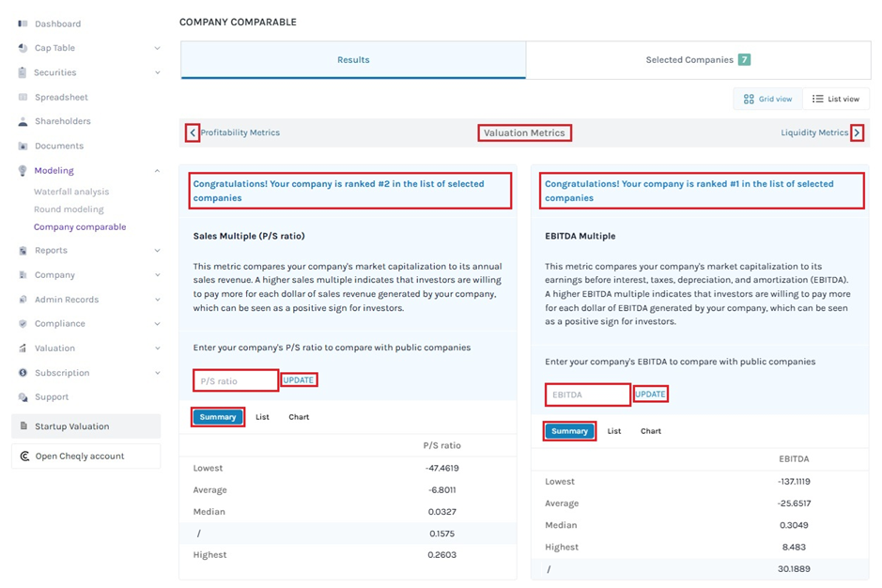882x588 pixels.
Task: Click the Dashboard icon in sidebar
Action: tap(23, 23)
